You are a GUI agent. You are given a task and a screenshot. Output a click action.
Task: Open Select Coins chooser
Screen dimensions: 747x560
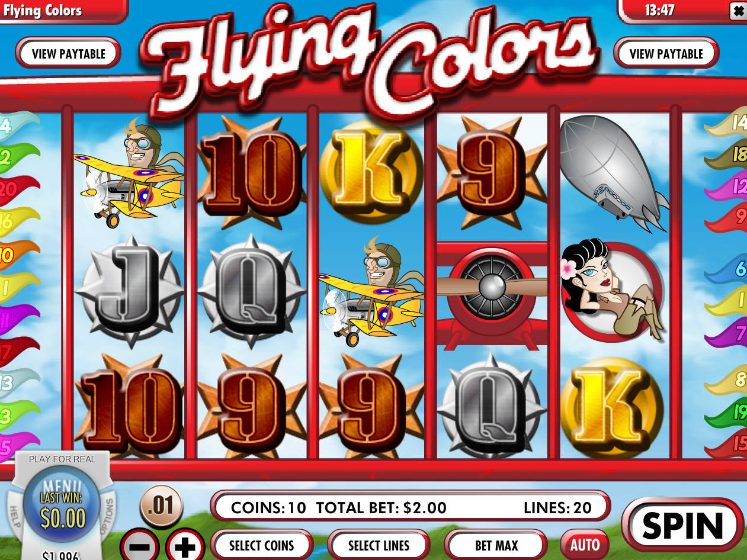(262, 545)
